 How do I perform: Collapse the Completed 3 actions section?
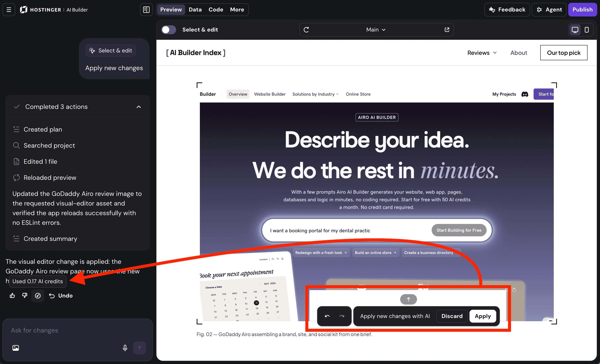coord(139,107)
